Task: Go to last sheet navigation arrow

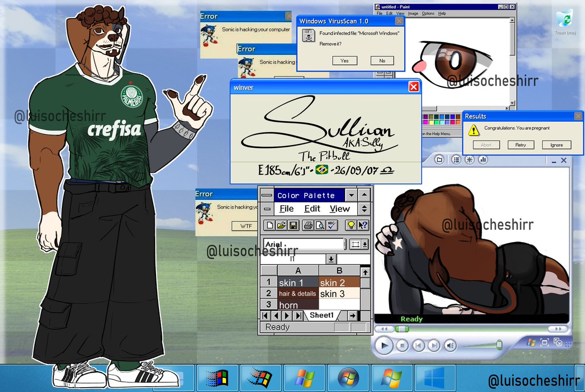Action: 298,316
